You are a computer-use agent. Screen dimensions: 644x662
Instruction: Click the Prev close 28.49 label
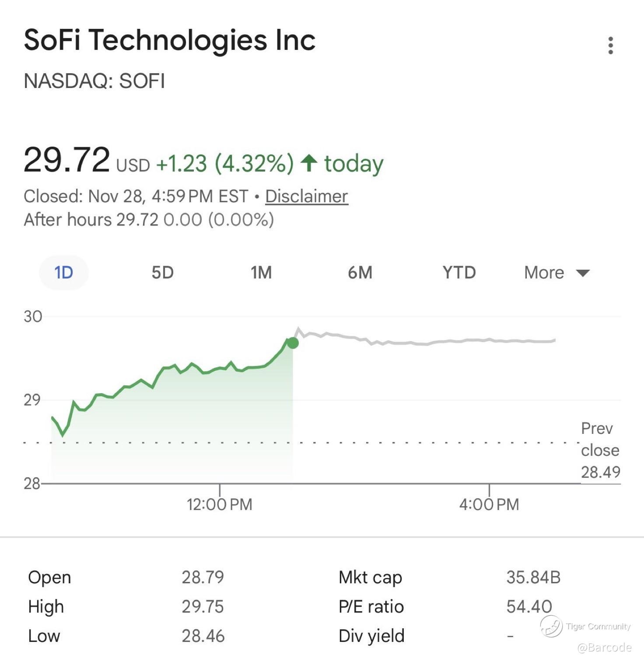(x=600, y=450)
